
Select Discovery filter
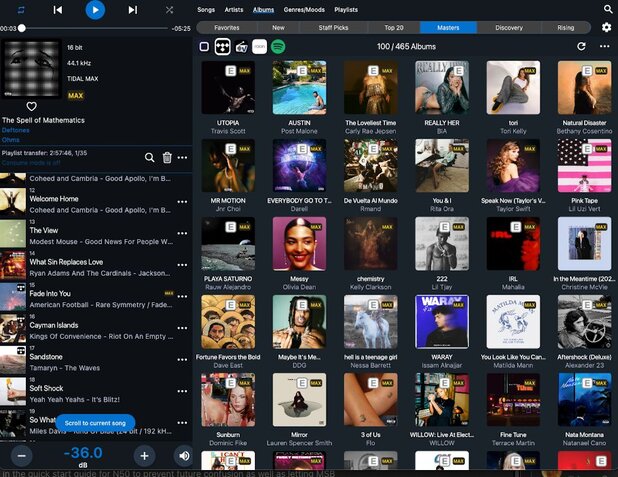[x=509, y=28]
